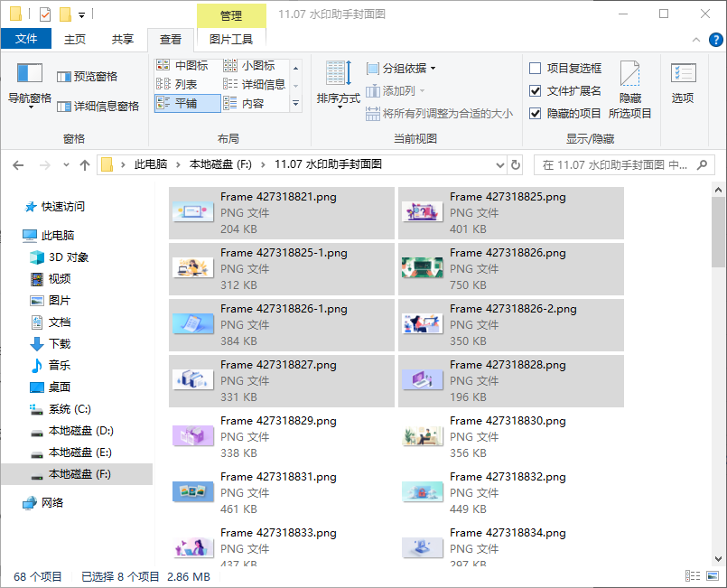Screen dimensions: 727x588
Task: Uncheck File name extensions (文件扩展名)
Action: coord(565,91)
